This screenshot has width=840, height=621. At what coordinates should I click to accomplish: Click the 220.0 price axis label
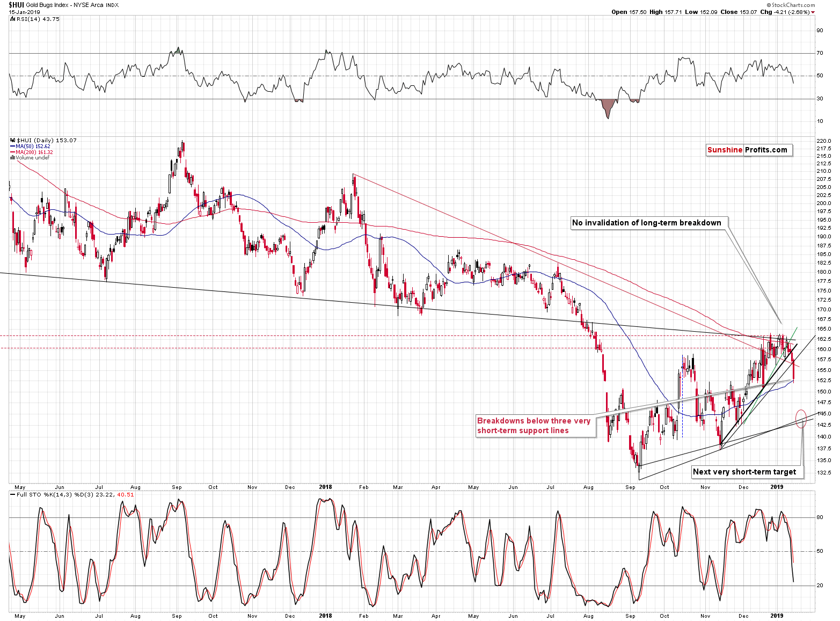(824, 141)
